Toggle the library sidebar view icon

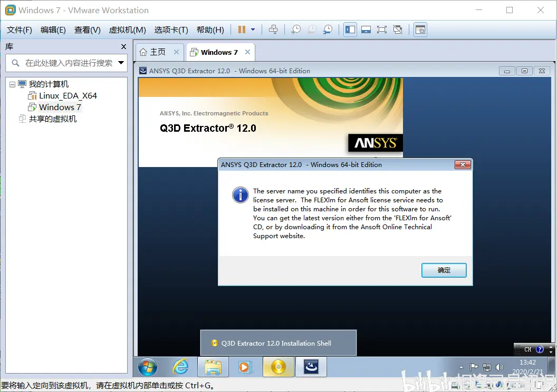(x=350, y=30)
